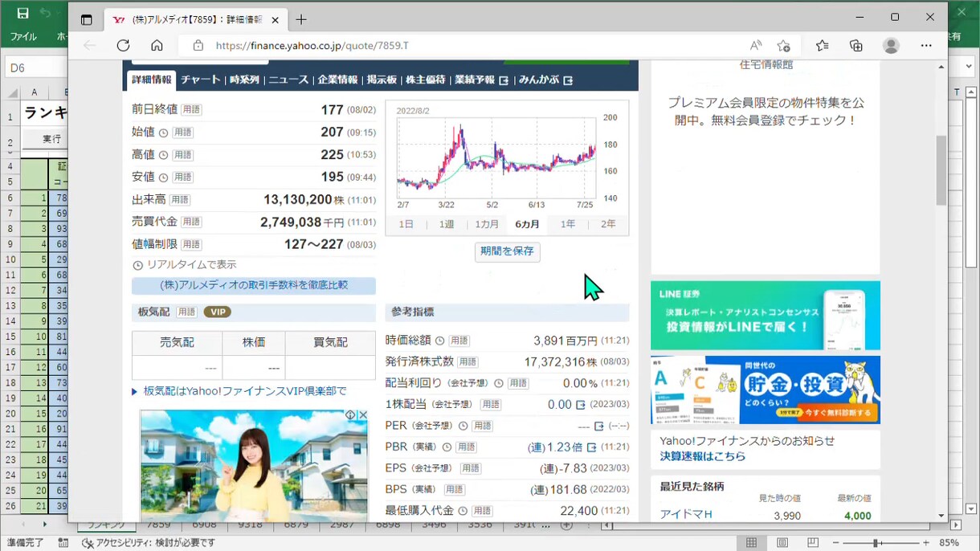Click the 用語 badge next to 板気配
Screen dimensions: 980x551
[x=186, y=312]
